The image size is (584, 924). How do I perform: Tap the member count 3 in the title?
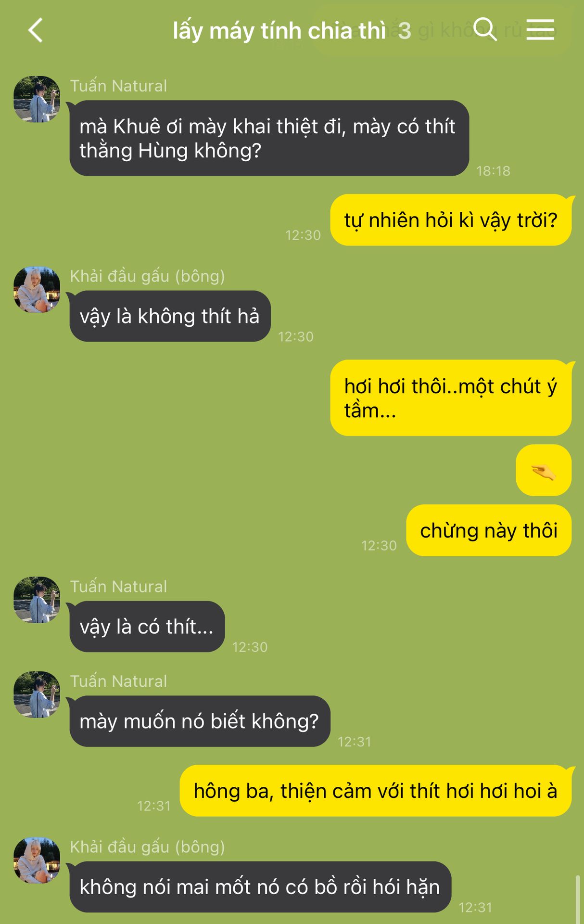[405, 31]
